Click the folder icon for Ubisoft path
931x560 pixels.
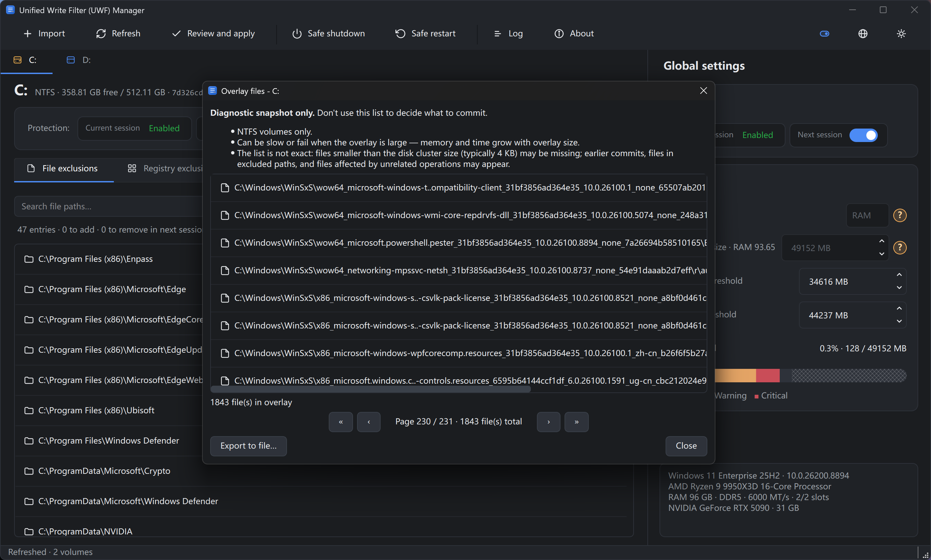pyautogui.click(x=29, y=410)
